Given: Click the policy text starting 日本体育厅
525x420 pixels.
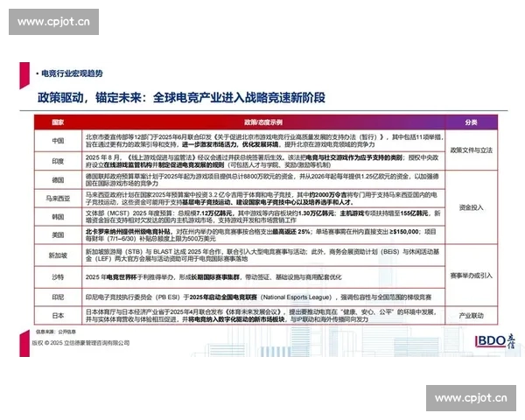Looking at the screenshot, I should pyautogui.click(x=261, y=315).
